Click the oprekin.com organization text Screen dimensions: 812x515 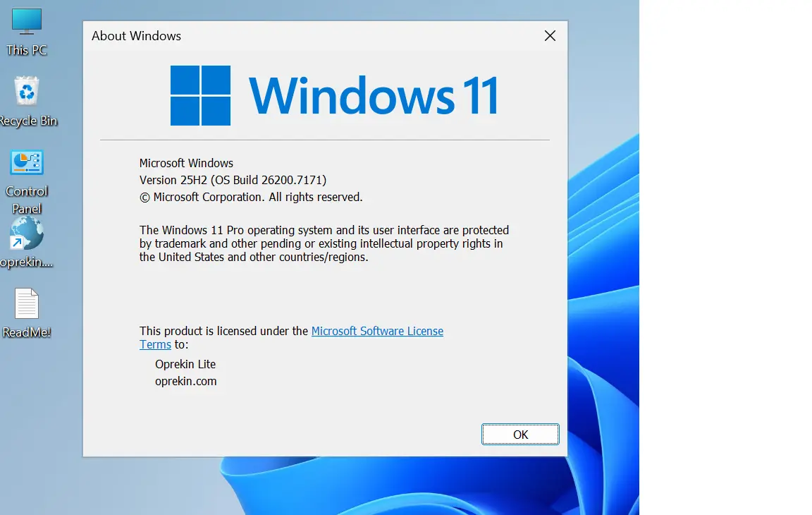coord(185,382)
